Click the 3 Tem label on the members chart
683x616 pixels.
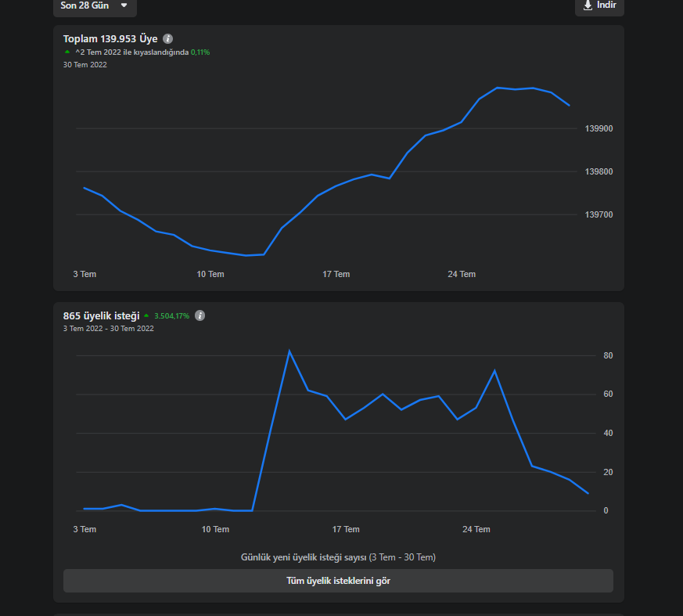84,274
